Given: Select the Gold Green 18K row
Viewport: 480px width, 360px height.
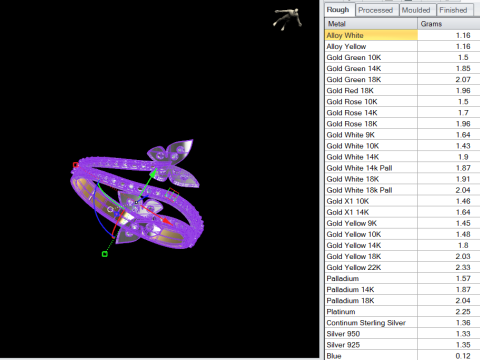Looking at the screenshot, I should tap(402, 79).
